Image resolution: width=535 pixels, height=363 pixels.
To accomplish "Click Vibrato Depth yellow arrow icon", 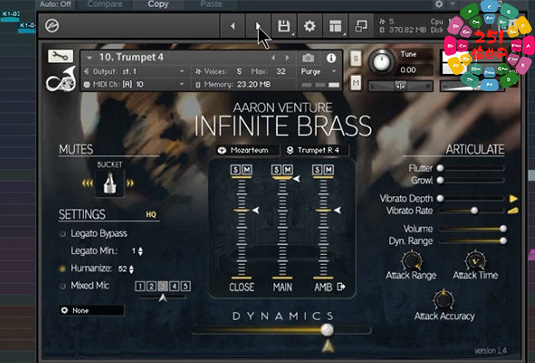I will point(514,199).
